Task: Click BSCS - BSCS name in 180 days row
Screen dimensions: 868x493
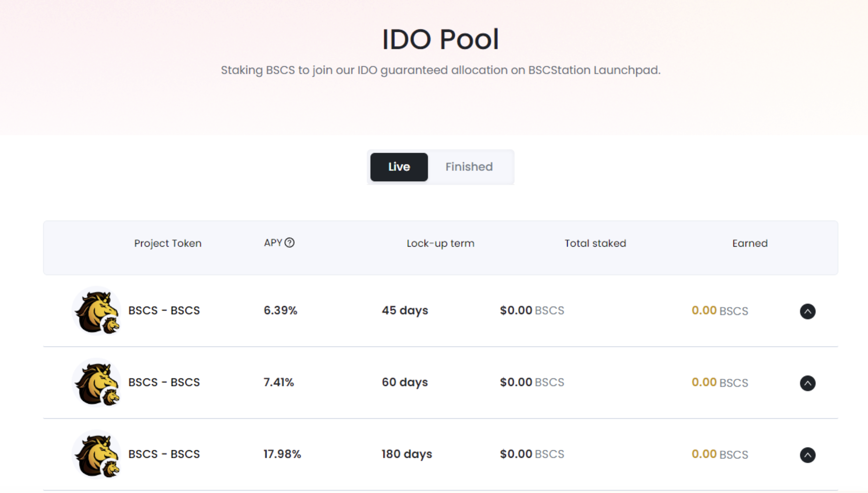Action: 164,454
